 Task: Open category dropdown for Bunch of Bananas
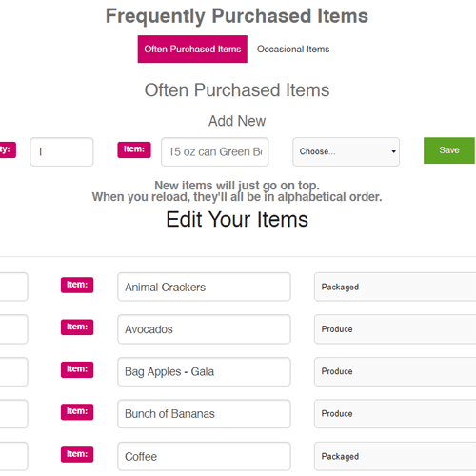pyautogui.click(x=395, y=414)
